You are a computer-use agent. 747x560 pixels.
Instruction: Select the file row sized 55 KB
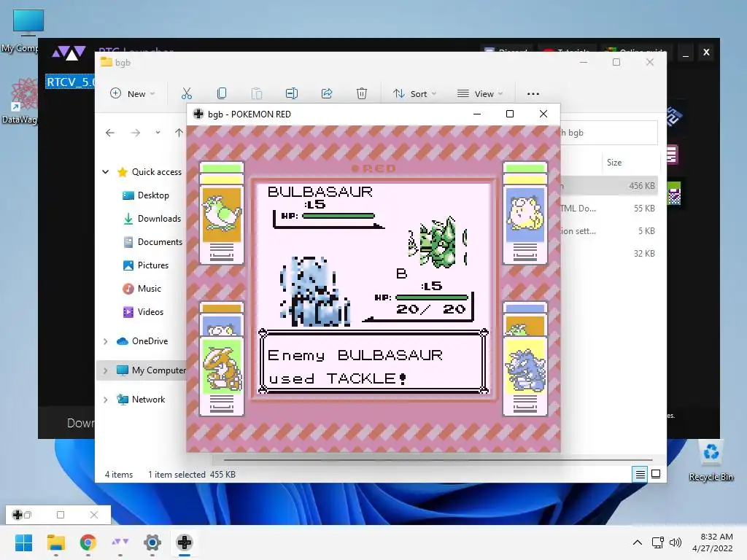tap(609, 208)
